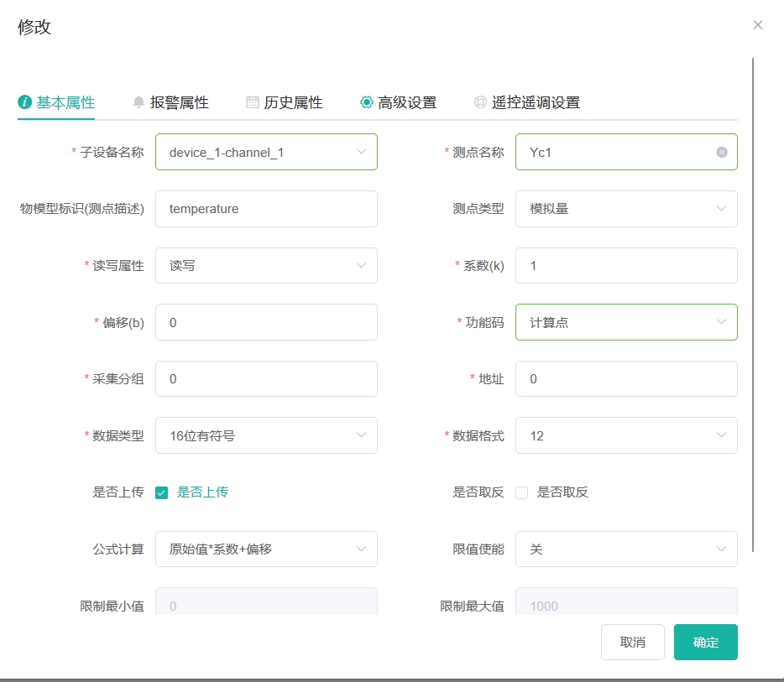Click the 取消 button
This screenshot has height=682, width=784.
click(633, 642)
